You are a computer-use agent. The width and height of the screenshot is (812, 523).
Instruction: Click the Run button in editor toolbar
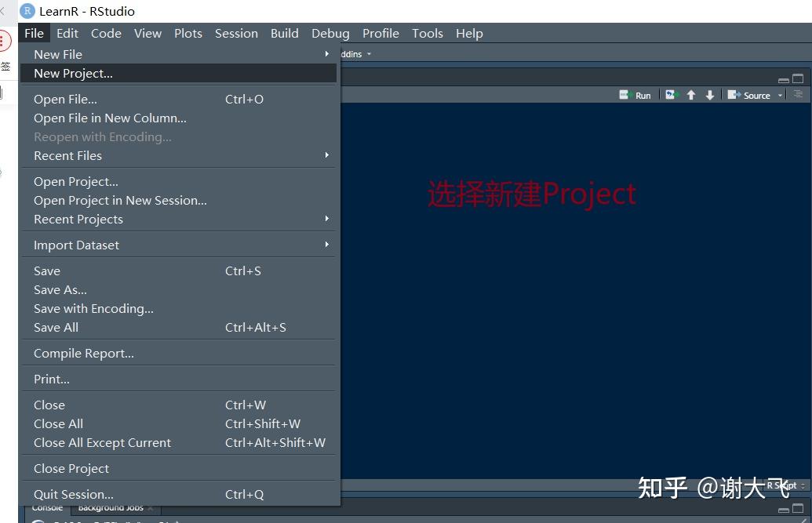point(635,96)
